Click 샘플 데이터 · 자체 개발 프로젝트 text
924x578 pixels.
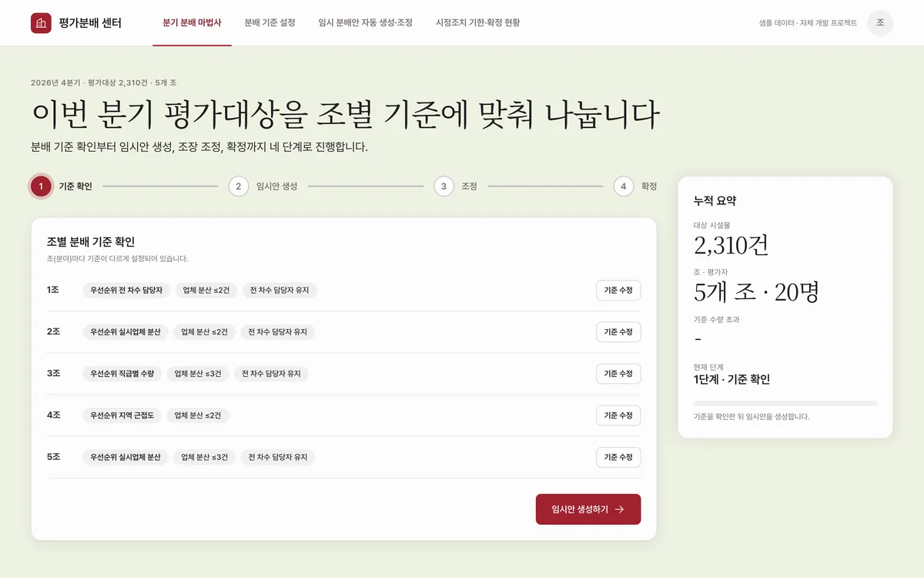(x=808, y=23)
